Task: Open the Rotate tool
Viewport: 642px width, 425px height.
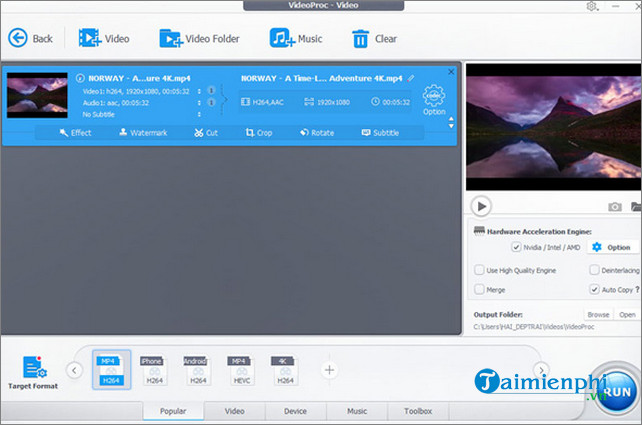Action: 317,133
